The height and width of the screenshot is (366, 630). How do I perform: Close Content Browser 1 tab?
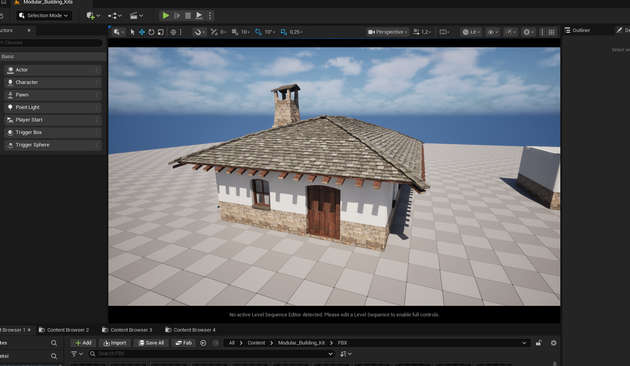(x=29, y=330)
